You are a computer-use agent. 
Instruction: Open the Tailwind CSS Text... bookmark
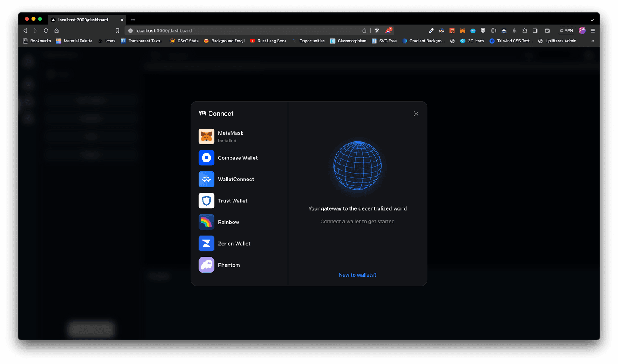coord(511,41)
